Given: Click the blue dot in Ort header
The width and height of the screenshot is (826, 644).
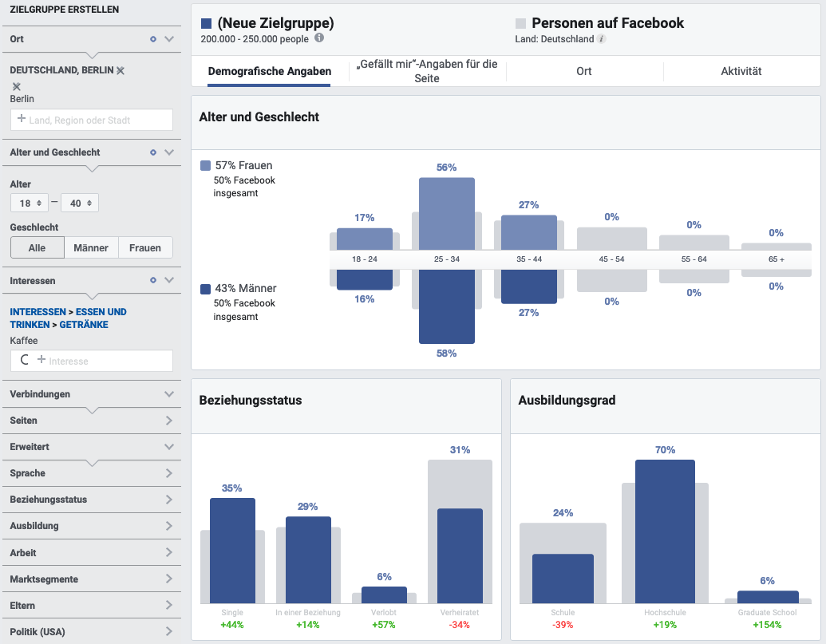Looking at the screenshot, I should point(153,39).
